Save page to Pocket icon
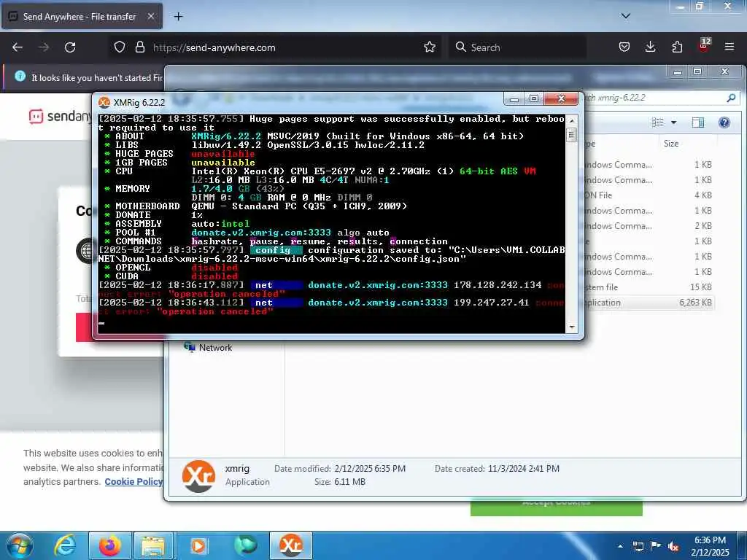747x560 pixels. tap(624, 47)
